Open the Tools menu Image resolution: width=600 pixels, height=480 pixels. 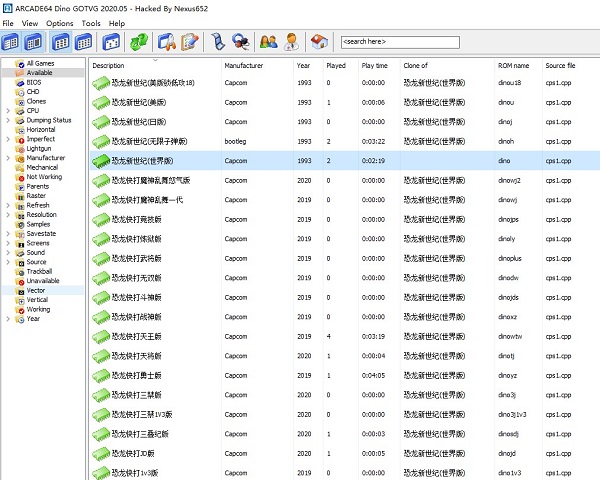click(91, 23)
